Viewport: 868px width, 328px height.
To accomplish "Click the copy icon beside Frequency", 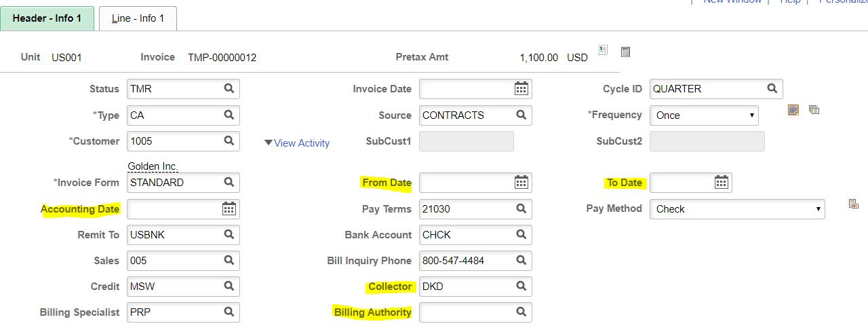I will [814, 110].
